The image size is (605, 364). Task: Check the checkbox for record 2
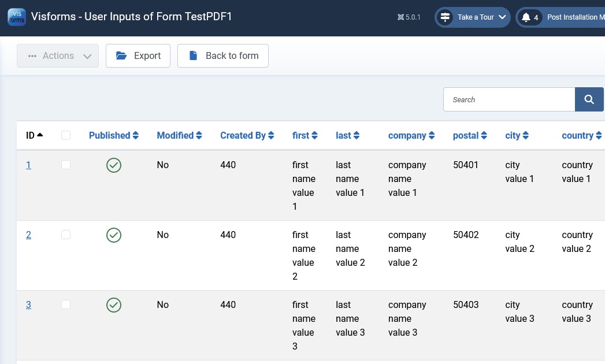[x=66, y=235]
